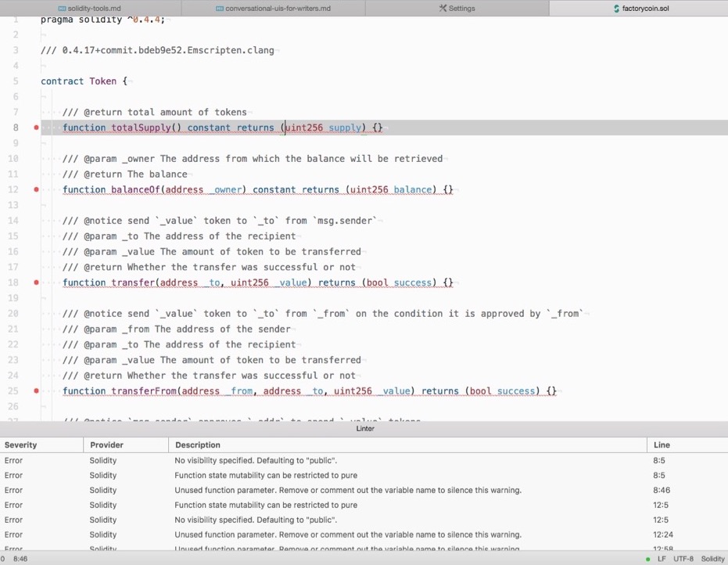The width and height of the screenshot is (728, 565).
Task: Click the green status dot in status bar
Action: click(x=648, y=559)
